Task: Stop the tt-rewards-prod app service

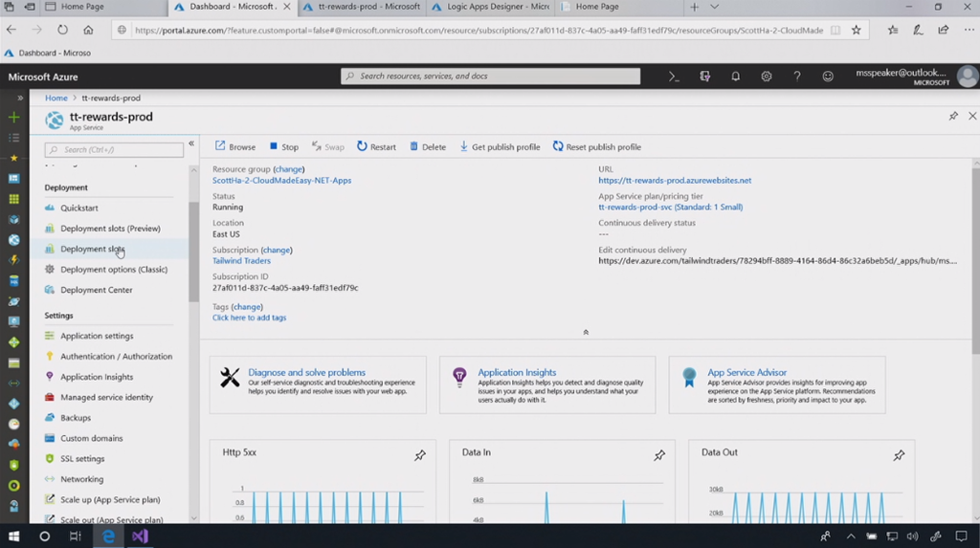Action: (x=283, y=147)
